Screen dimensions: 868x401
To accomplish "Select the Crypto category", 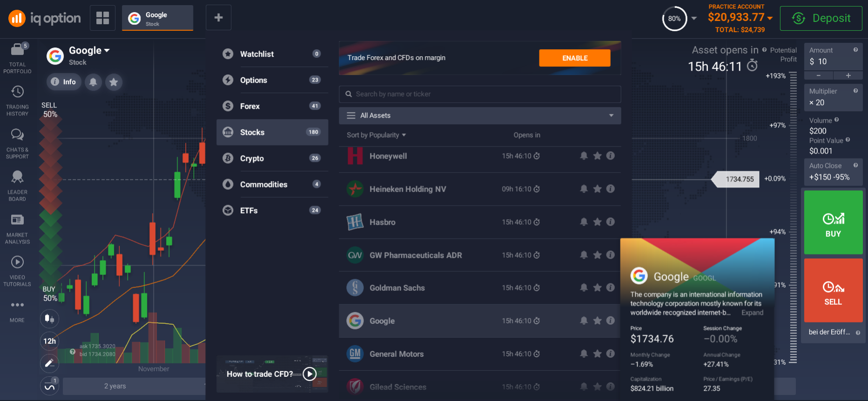I will click(x=272, y=158).
